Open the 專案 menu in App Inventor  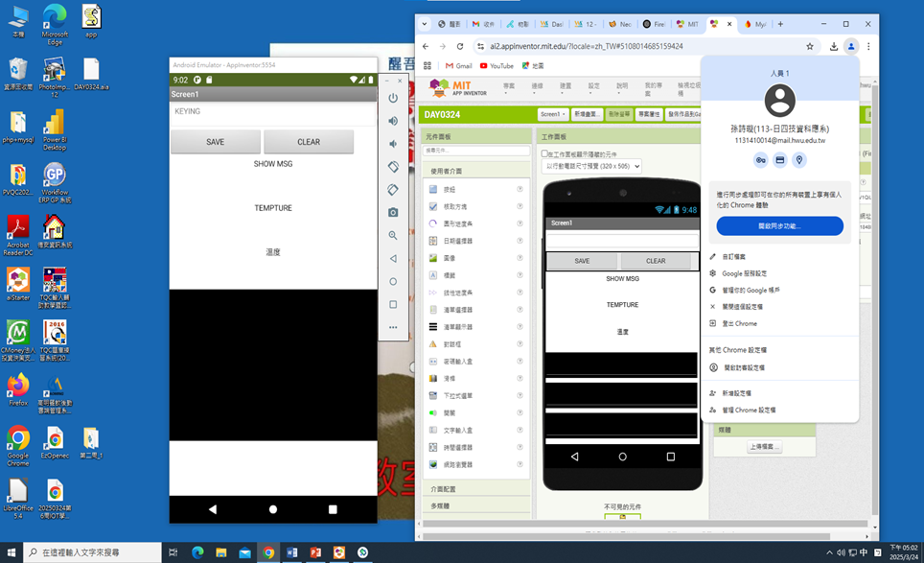[x=509, y=86]
